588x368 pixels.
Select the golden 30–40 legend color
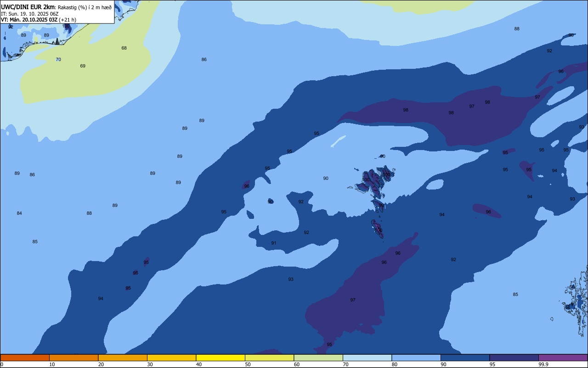[171, 357]
